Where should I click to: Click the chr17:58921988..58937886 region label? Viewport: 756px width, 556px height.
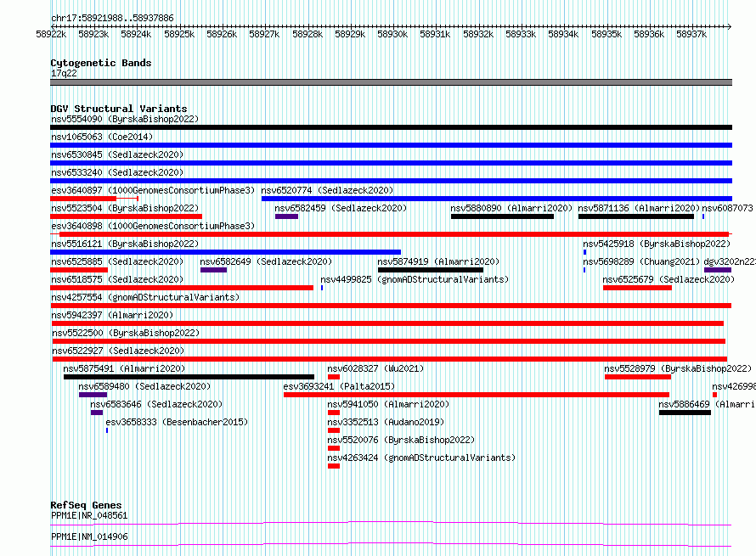click(112, 18)
